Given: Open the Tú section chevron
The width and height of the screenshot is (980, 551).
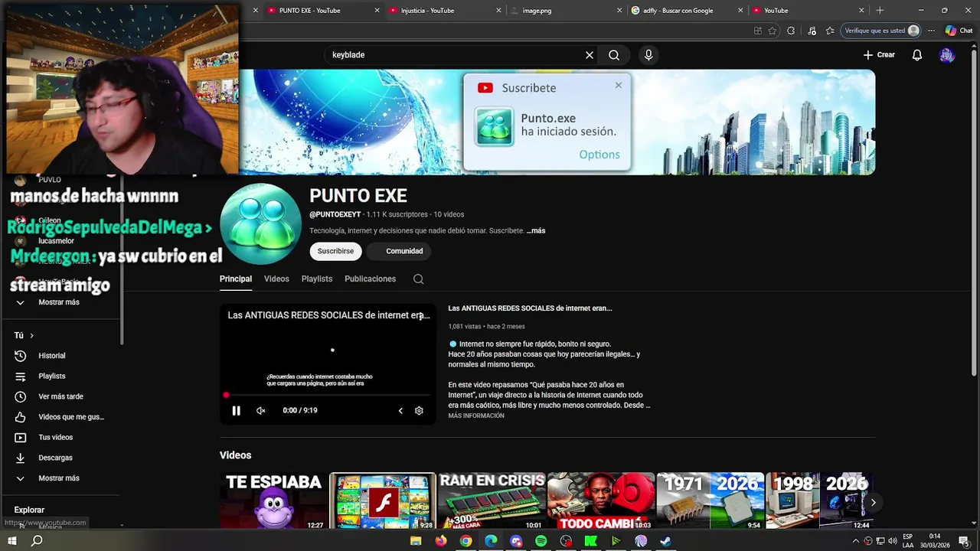Looking at the screenshot, I should 31,336.
